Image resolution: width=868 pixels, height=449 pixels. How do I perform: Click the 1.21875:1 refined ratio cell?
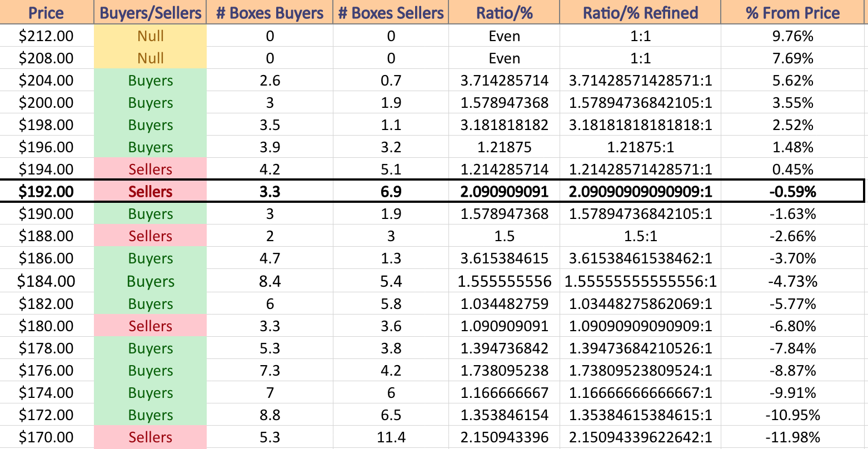click(640, 147)
